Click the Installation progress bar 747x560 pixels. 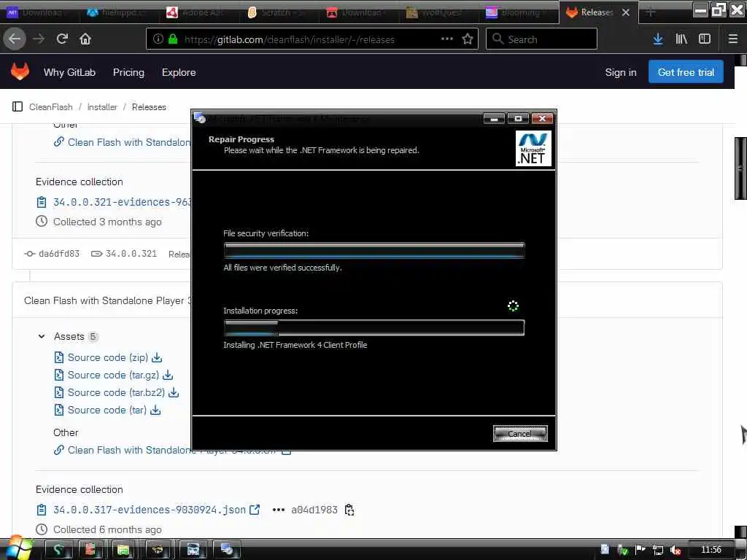(374, 327)
